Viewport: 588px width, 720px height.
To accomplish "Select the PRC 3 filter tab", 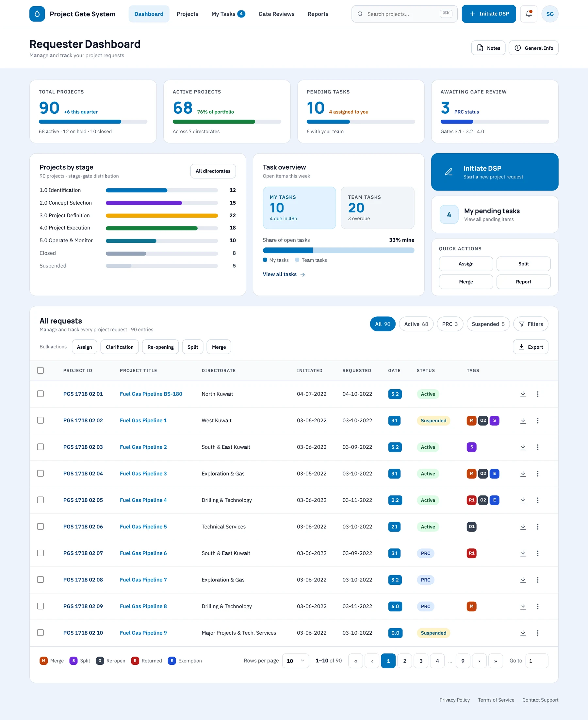I will click(450, 324).
